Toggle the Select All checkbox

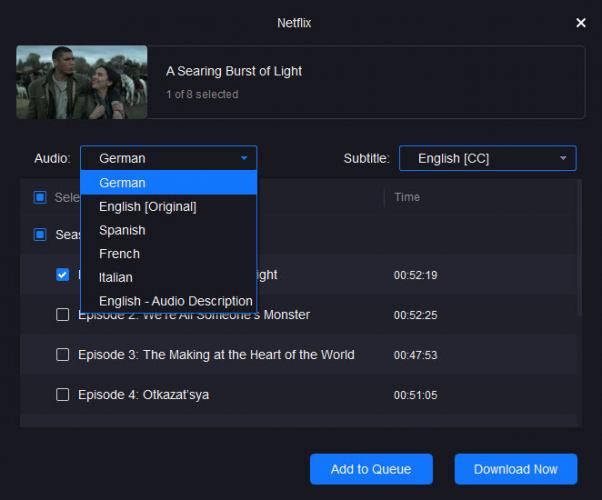pyautogui.click(x=40, y=198)
